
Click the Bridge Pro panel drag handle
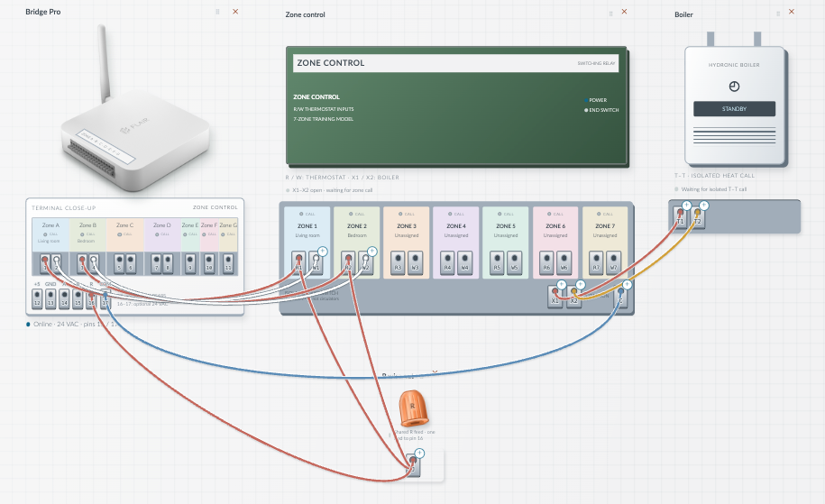pyautogui.click(x=217, y=12)
